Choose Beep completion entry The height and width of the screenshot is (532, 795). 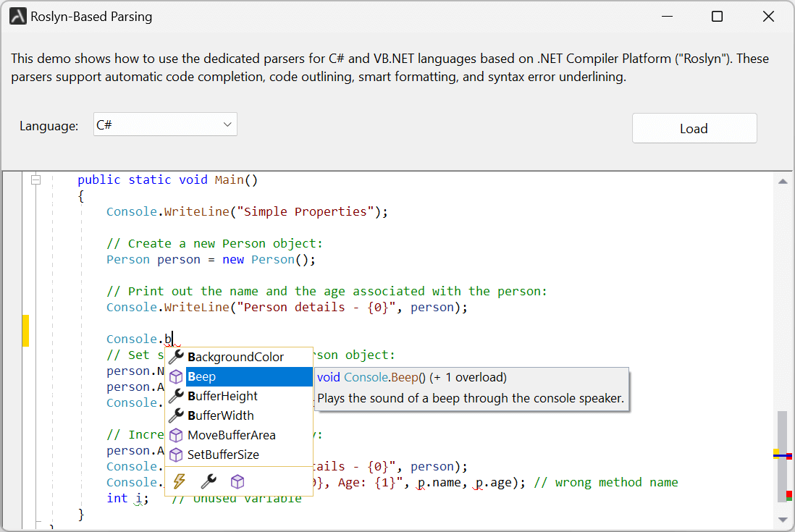(240, 376)
